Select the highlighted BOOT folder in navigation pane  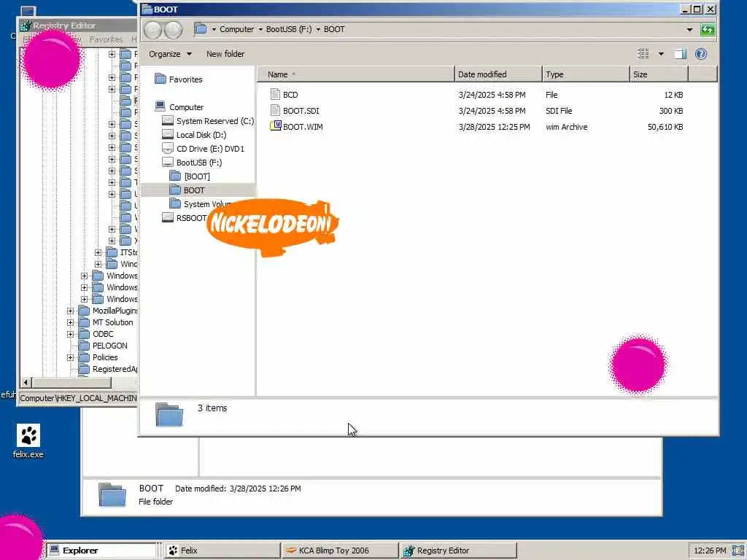(x=194, y=190)
